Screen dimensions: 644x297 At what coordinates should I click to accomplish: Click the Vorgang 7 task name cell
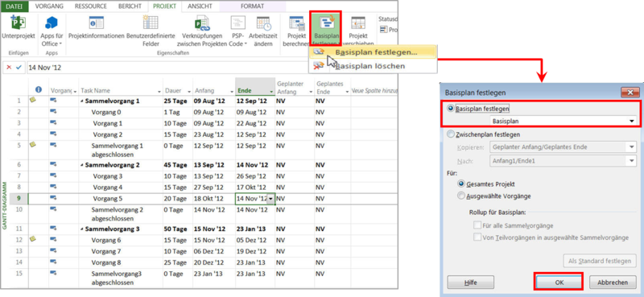tap(122, 251)
